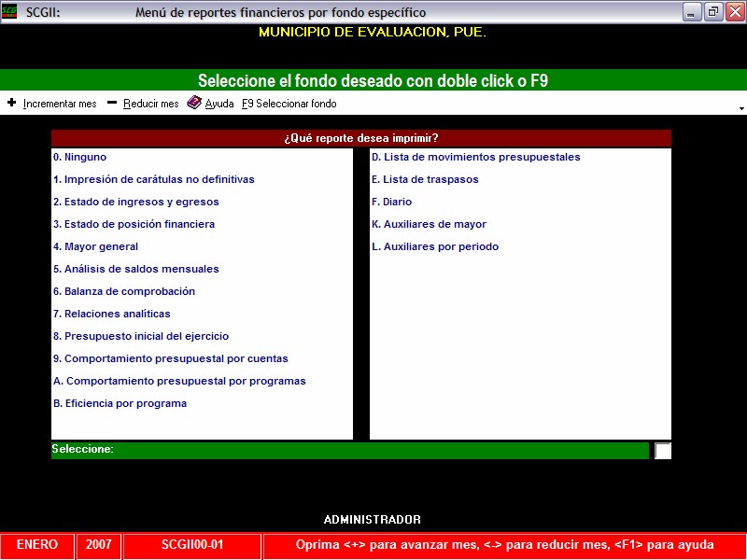Select 9. Comportamiento presupuestal por cuentas
Image resolution: width=747 pixels, height=560 pixels.
click(171, 358)
